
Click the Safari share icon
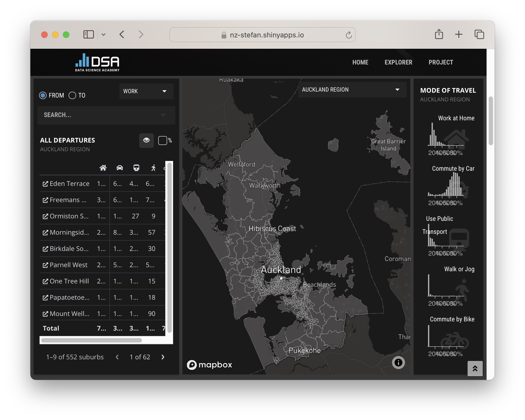coord(439,34)
